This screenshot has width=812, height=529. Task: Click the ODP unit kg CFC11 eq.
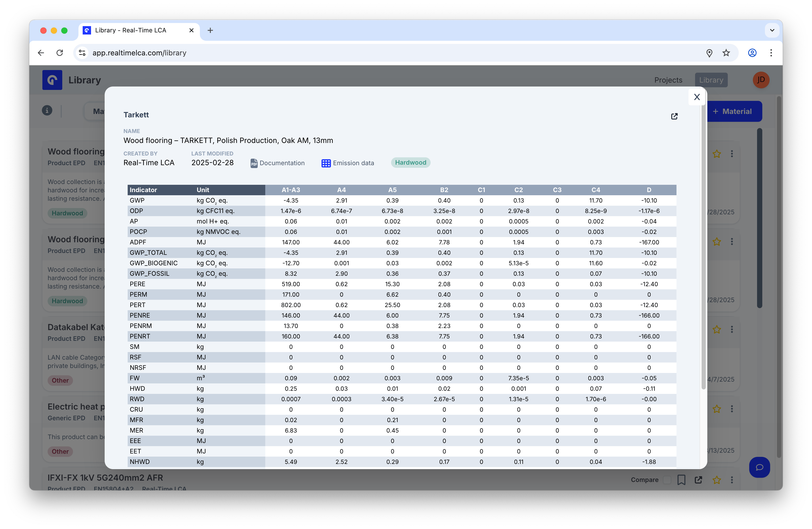(215, 211)
